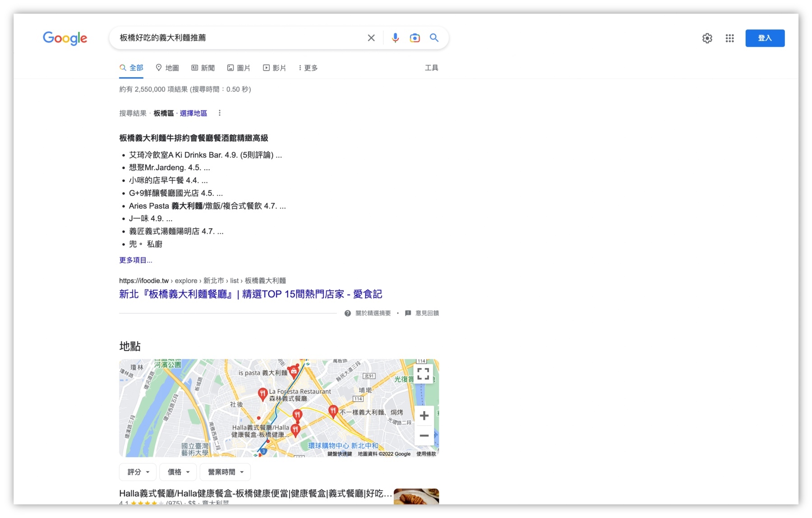Submit the search via the magnifier icon
812x518 pixels.
(434, 38)
